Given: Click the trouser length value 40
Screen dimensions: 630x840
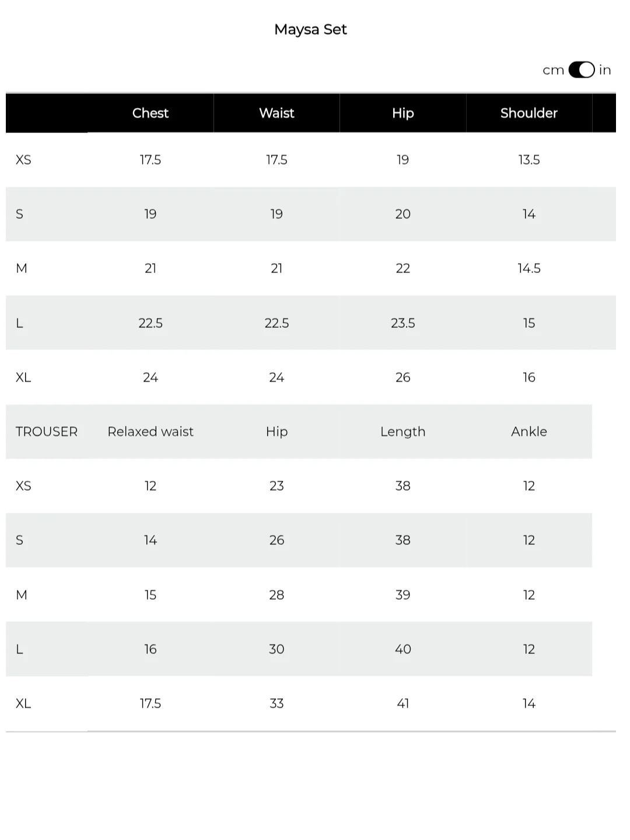Looking at the screenshot, I should click(402, 649).
